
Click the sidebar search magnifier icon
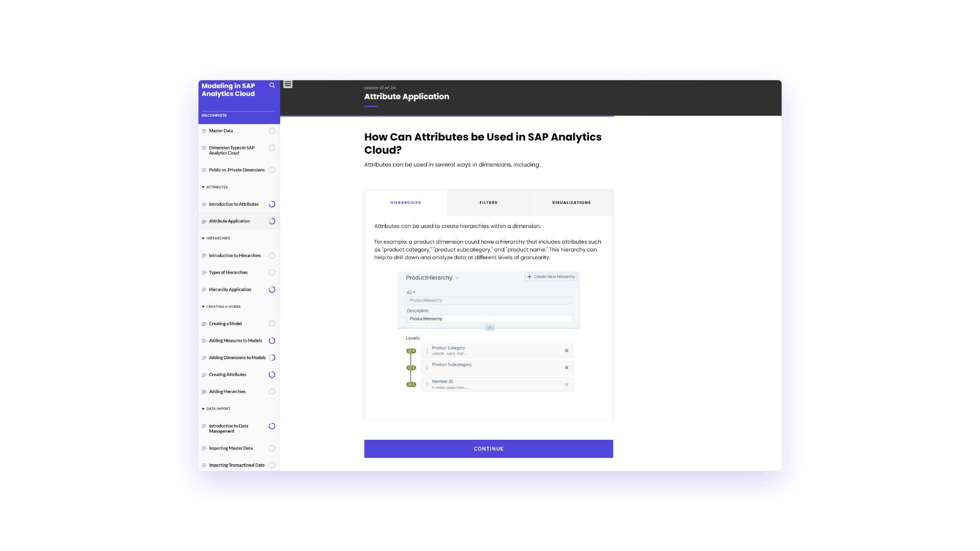pyautogui.click(x=272, y=86)
